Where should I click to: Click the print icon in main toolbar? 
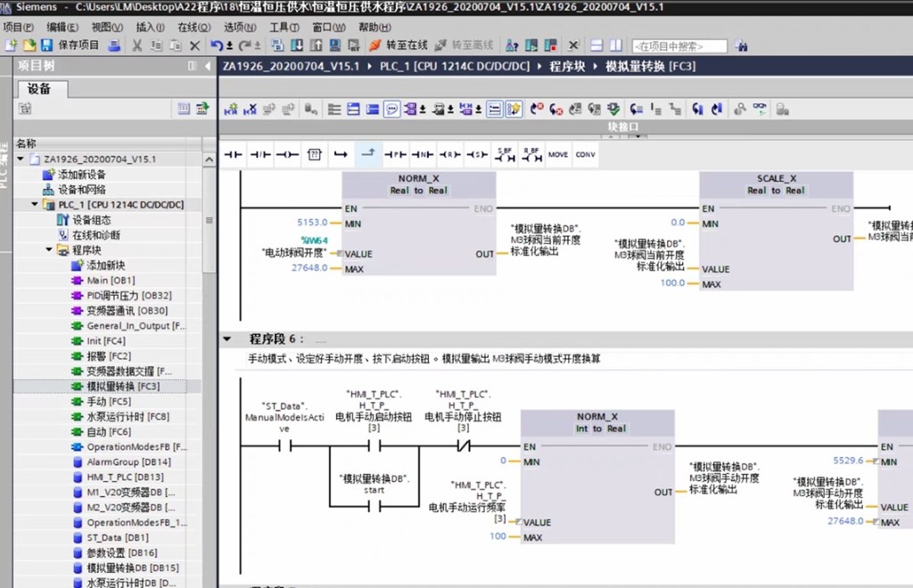tap(114, 45)
